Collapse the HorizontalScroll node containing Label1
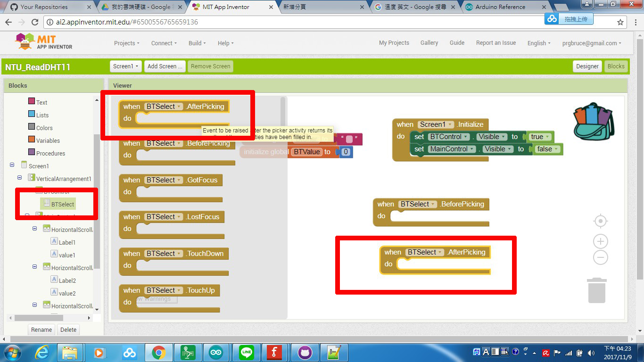The width and height of the screenshot is (644, 362). [34, 228]
